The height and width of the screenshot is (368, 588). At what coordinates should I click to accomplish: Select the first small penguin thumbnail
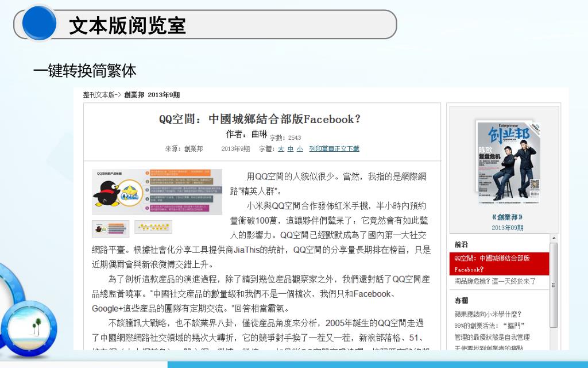tap(111, 229)
